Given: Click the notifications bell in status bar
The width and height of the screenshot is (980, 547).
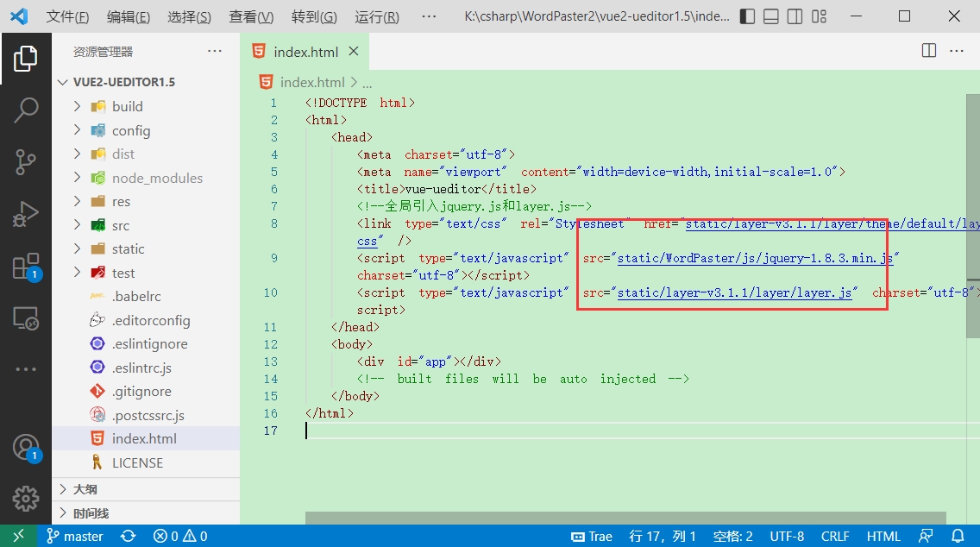Looking at the screenshot, I should pyautogui.click(x=958, y=537).
